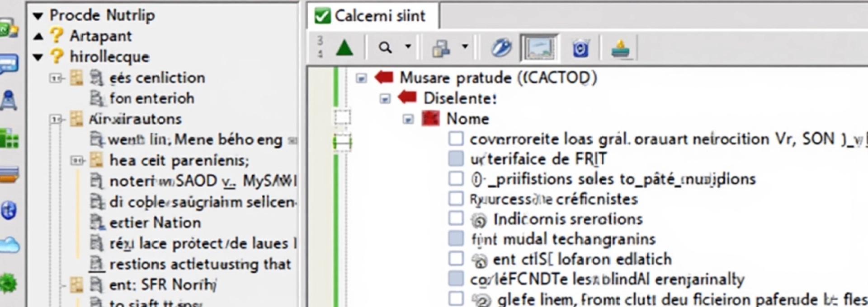Image resolution: width=868 pixels, height=307 pixels.
Task: Click the red square icon beside Nome
Action: pos(430,118)
